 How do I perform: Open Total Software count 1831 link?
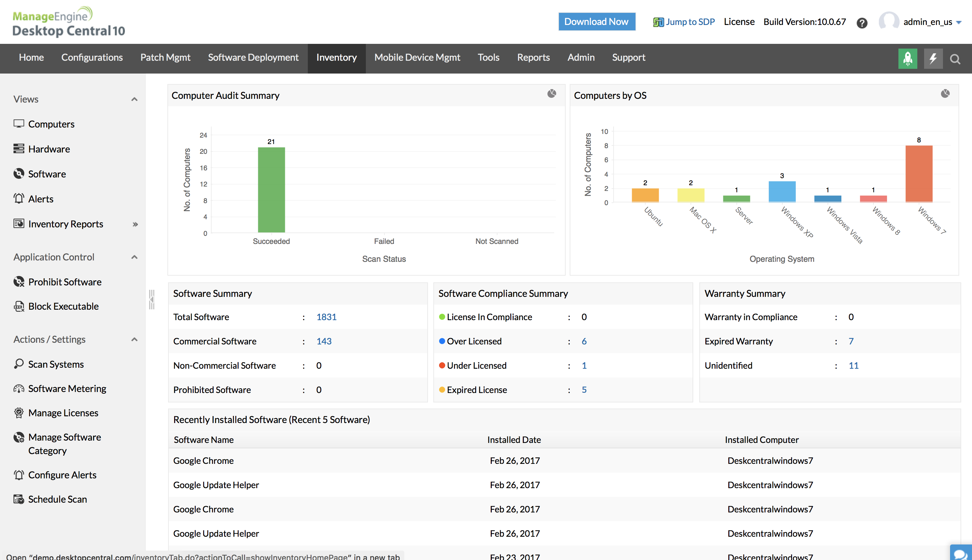coord(326,316)
